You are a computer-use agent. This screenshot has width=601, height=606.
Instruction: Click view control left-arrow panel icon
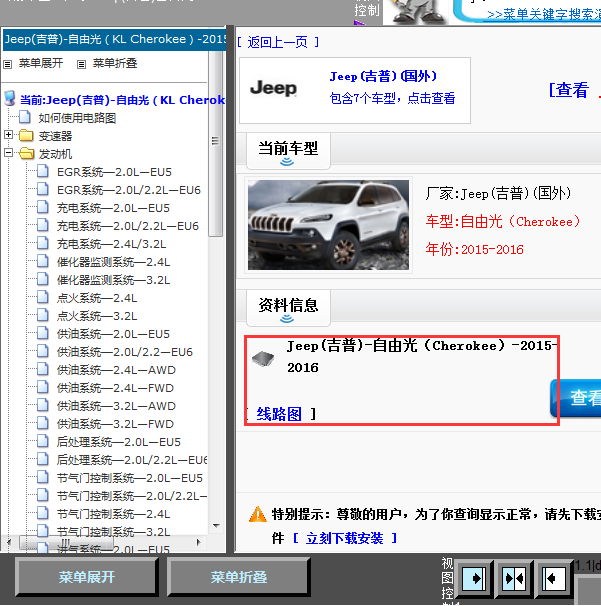click(x=554, y=578)
